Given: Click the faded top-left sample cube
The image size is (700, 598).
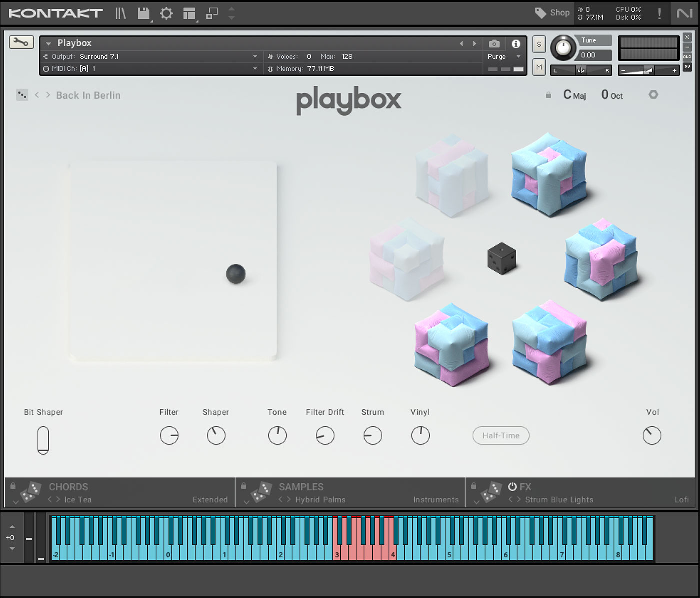Looking at the screenshot, I should 451,175.
